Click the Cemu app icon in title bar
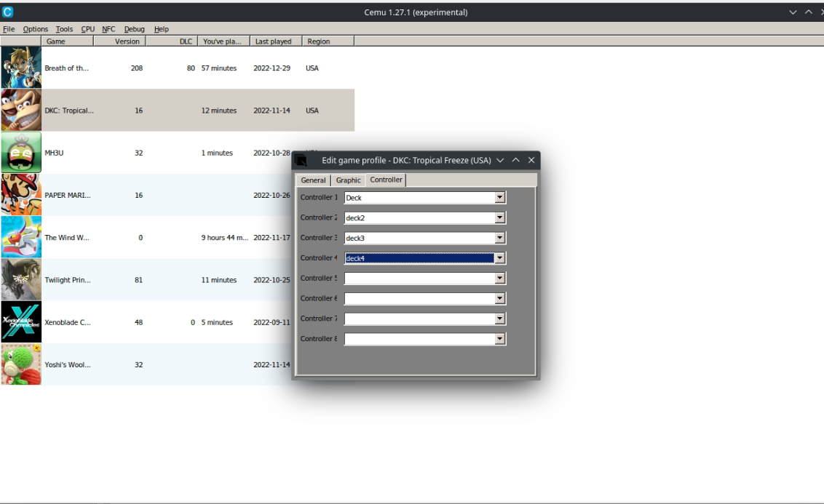The width and height of the screenshot is (824, 504). coord(7,12)
